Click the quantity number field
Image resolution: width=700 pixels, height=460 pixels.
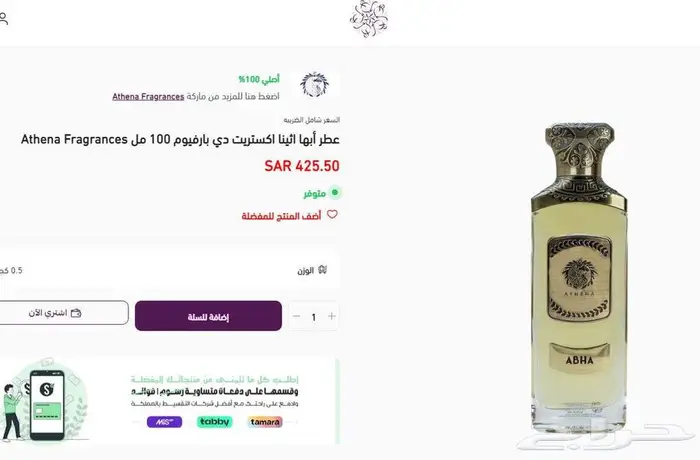314,317
